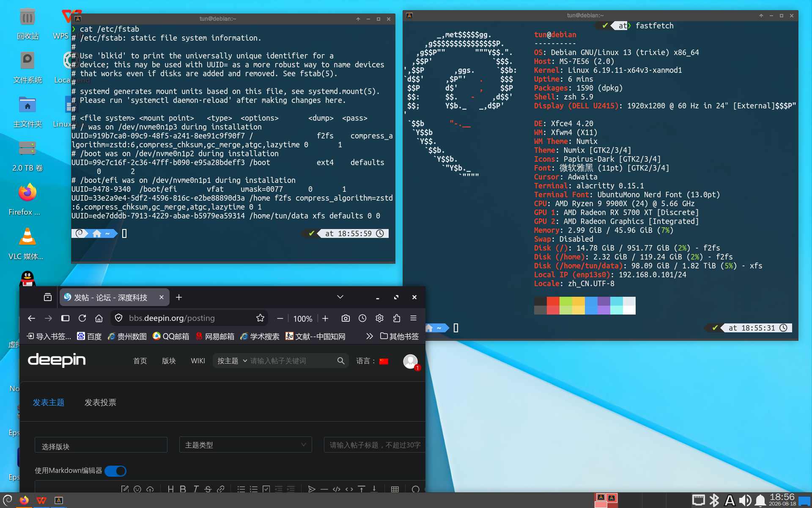Open a new browser tab
This screenshot has width=812, height=508.
click(179, 297)
